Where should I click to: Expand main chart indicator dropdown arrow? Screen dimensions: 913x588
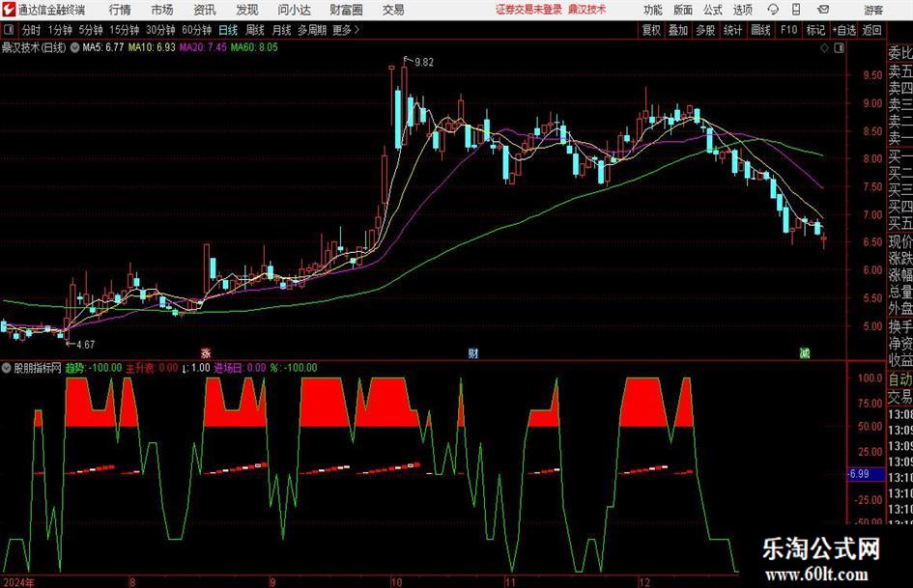(x=74, y=47)
